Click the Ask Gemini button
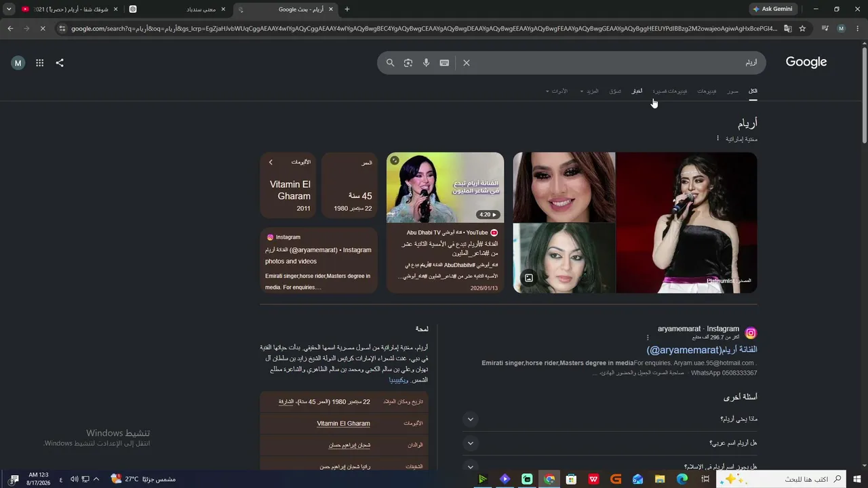Viewport: 868px width, 488px height. click(x=772, y=9)
